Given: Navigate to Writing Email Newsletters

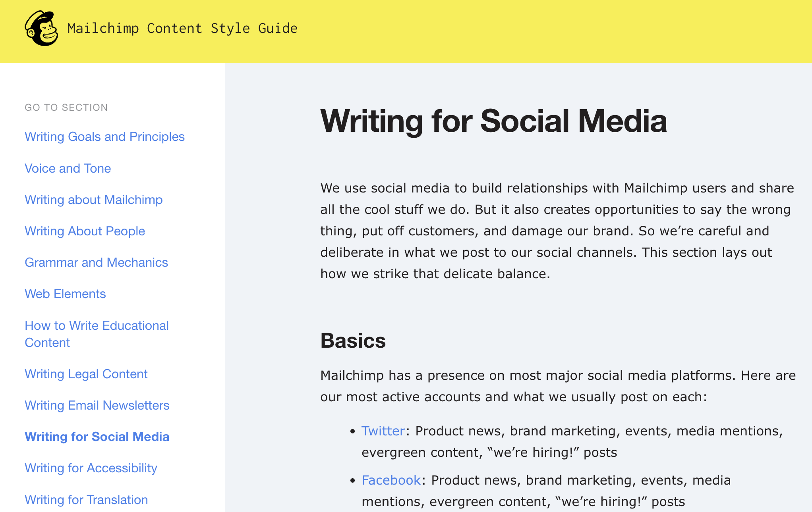Looking at the screenshot, I should tap(97, 405).
